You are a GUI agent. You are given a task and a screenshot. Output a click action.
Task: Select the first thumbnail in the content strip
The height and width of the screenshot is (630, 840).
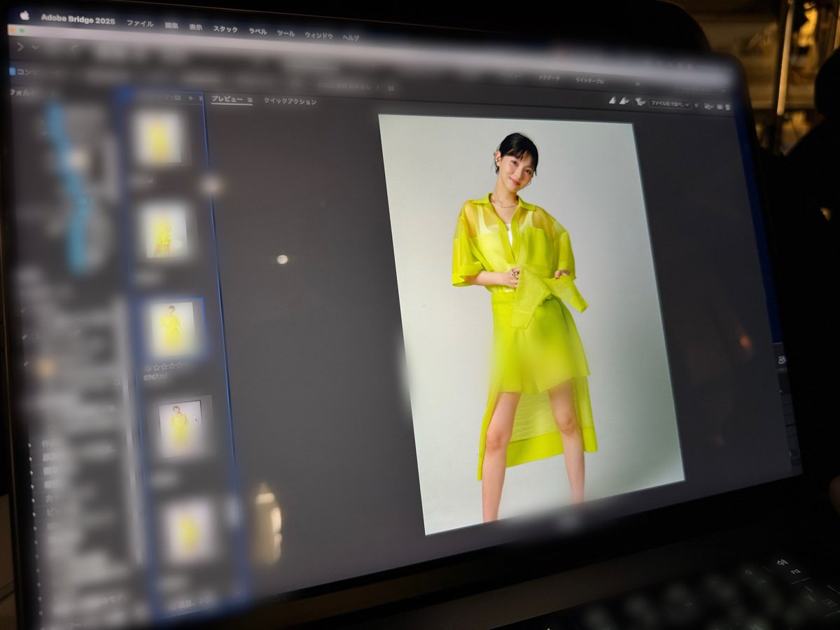click(x=158, y=137)
